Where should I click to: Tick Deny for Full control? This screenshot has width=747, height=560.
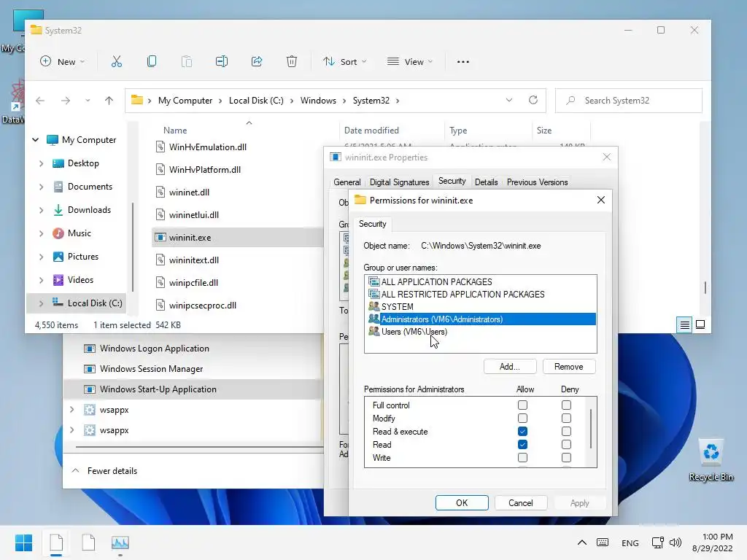566,405
